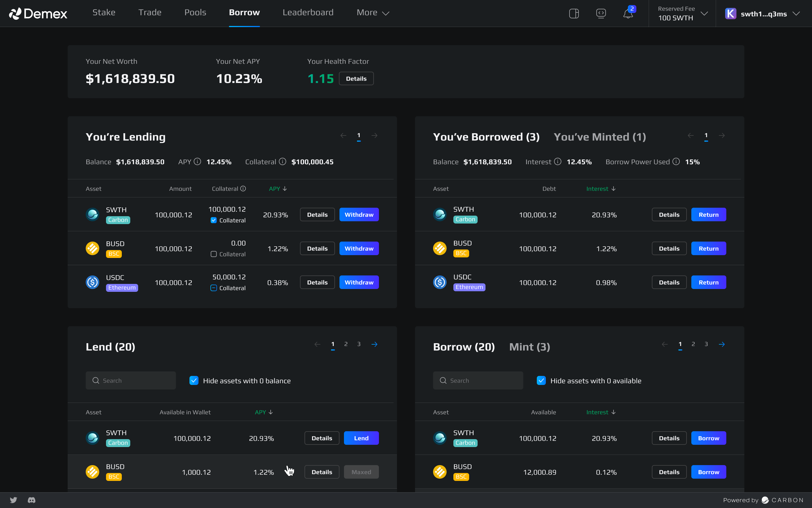
Task: Sort You're Lending by APY
Action: tap(278, 189)
